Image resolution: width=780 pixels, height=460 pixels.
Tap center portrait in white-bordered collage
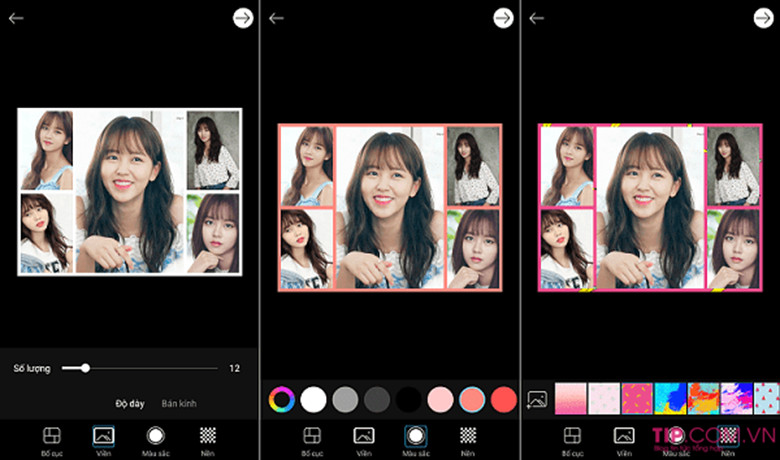[130, 191]
